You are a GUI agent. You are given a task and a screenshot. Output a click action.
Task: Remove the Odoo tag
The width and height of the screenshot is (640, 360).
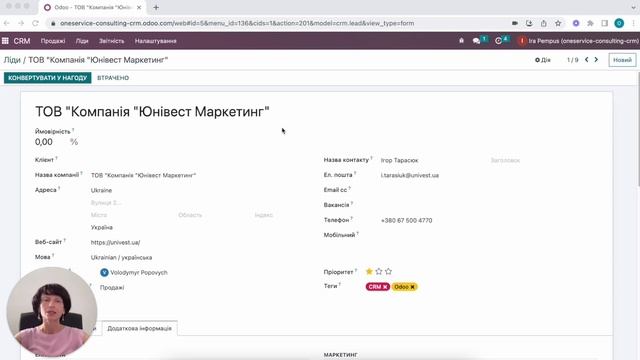413,287
